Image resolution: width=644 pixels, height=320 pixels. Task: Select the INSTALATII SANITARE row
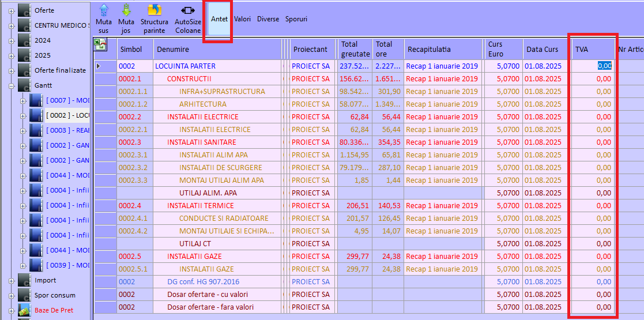(x=202, y=142)
